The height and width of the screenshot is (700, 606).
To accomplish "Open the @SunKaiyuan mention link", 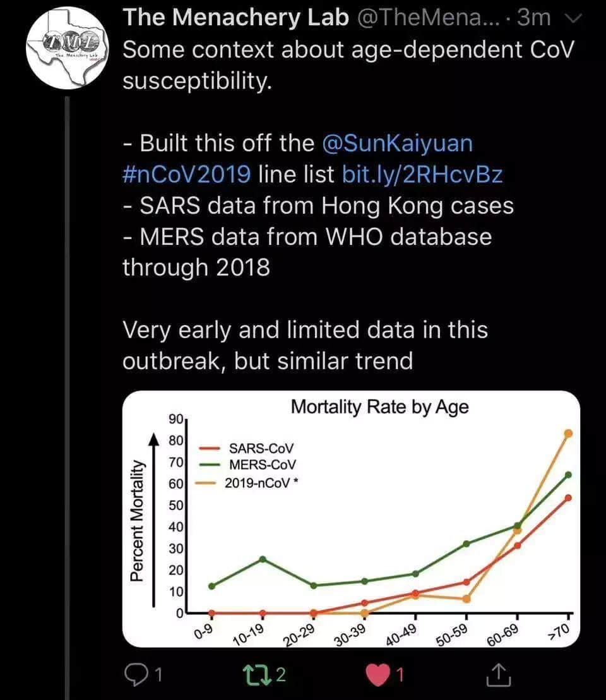I will tap(397, 143).
